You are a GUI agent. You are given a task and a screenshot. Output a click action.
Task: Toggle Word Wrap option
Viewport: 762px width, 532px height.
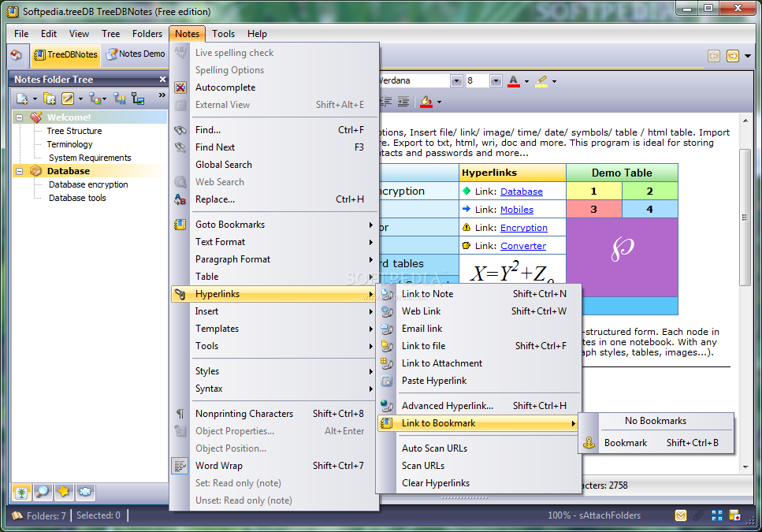274,466
